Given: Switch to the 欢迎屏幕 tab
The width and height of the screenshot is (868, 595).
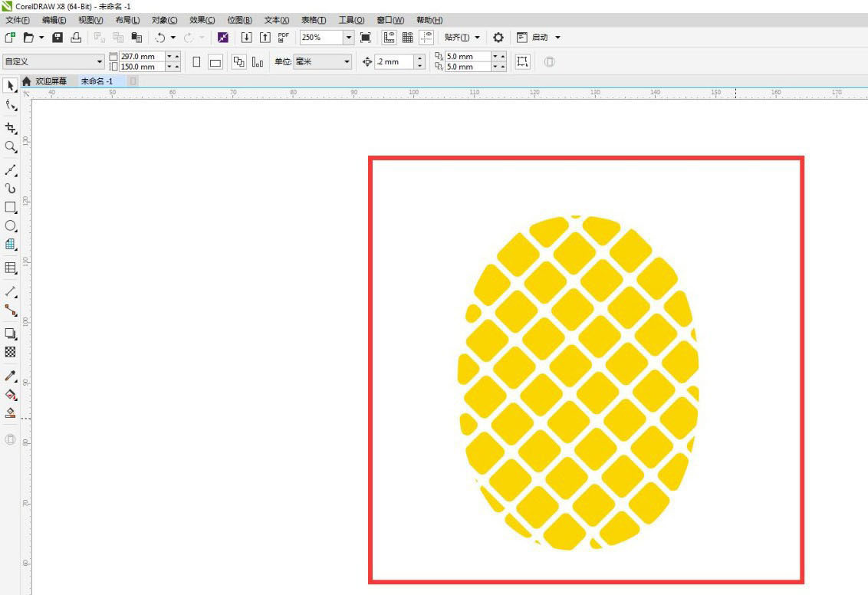Looking at the screenshot, I should tap(51, 81).
